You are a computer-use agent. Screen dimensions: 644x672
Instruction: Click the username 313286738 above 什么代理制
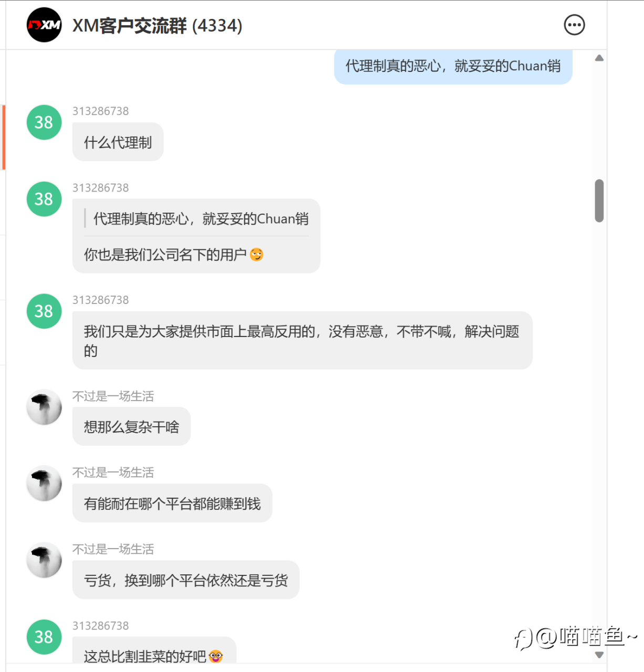coord(100,111)
